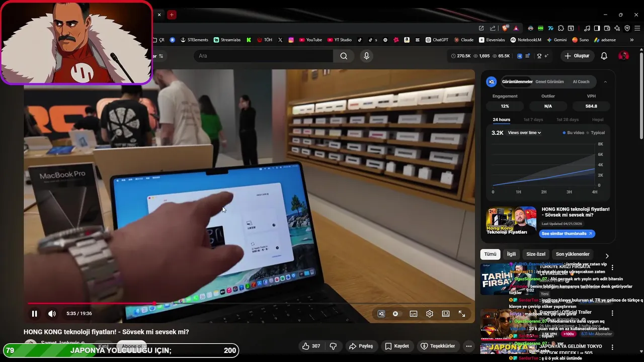The height and width of the screenshot is (362, 644).
Task: Open YouTube notifications bell
Action: (604, 56)
